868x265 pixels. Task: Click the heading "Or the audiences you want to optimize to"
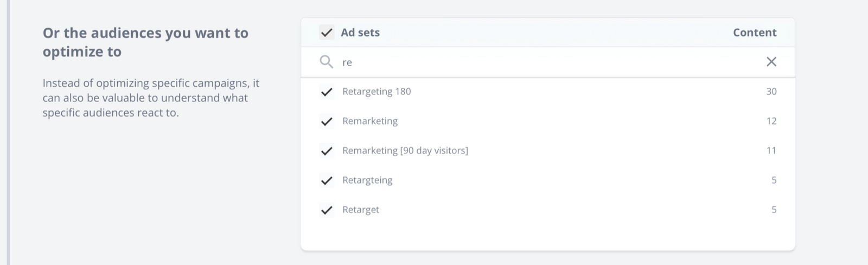[x=145, y=42]
